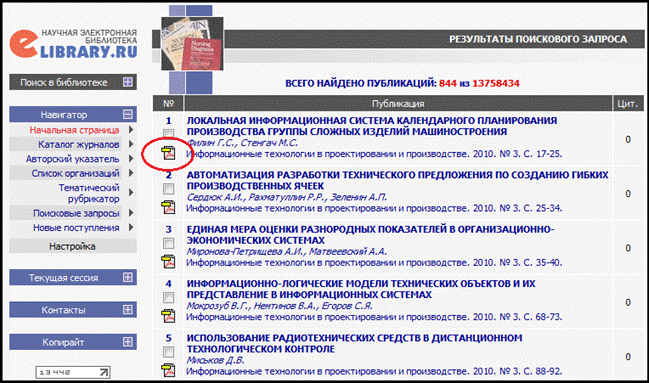Click the eLIBRARY.RU logo
The image size is (649, 383).
tap(73, 43)
